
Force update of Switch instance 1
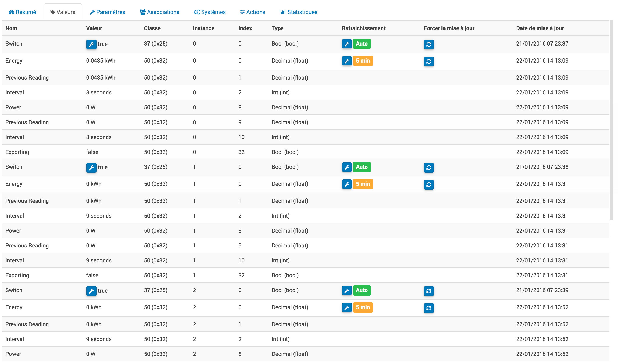click(x=429, y=168)
